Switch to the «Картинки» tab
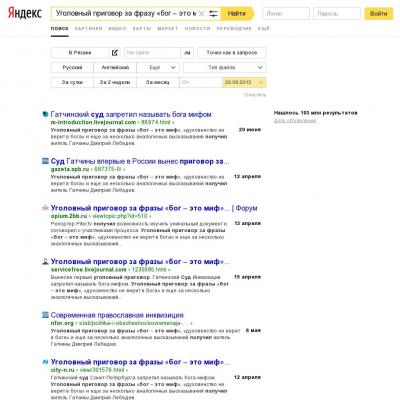 (x=88, y=29)
